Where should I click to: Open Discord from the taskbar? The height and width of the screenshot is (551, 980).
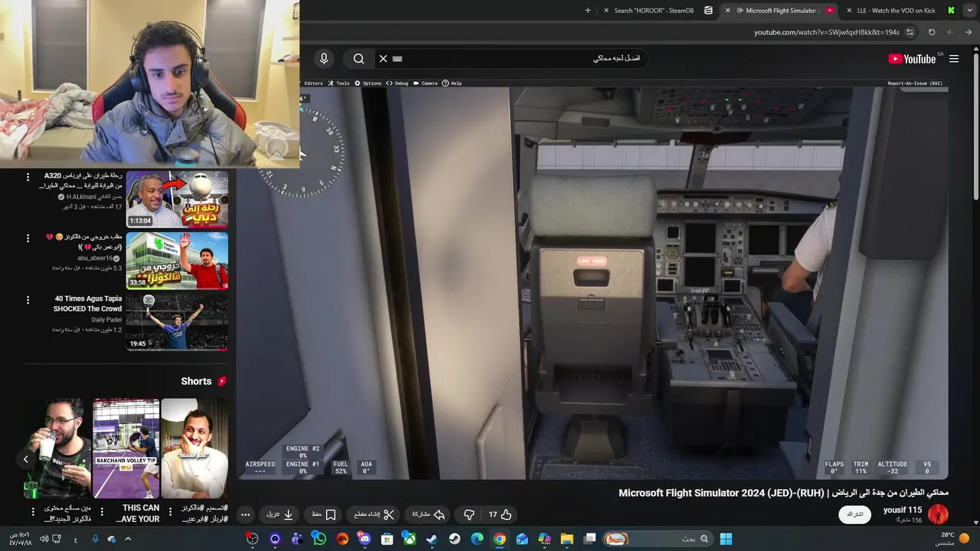pos(364,539)
